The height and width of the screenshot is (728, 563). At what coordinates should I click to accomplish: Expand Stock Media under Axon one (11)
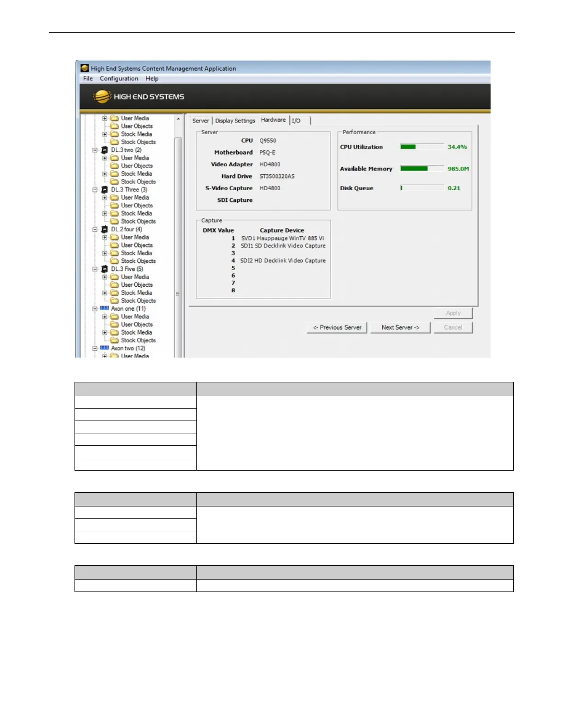105,332
